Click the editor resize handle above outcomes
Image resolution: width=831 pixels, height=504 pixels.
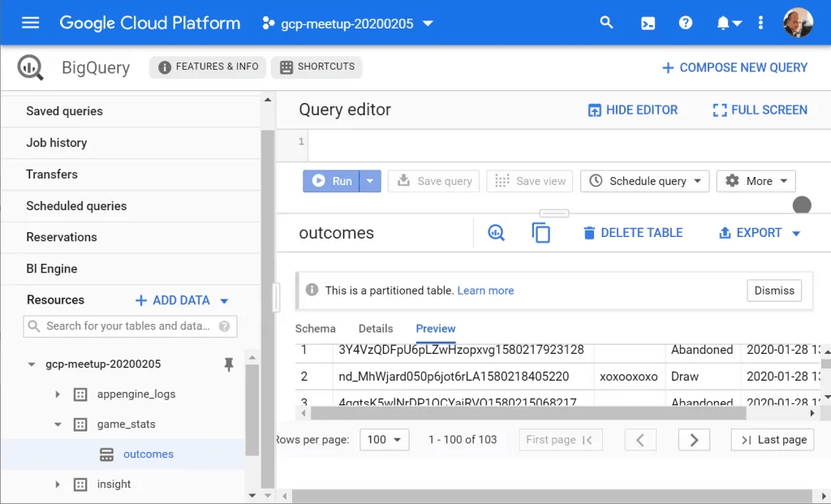click(554, 213)
